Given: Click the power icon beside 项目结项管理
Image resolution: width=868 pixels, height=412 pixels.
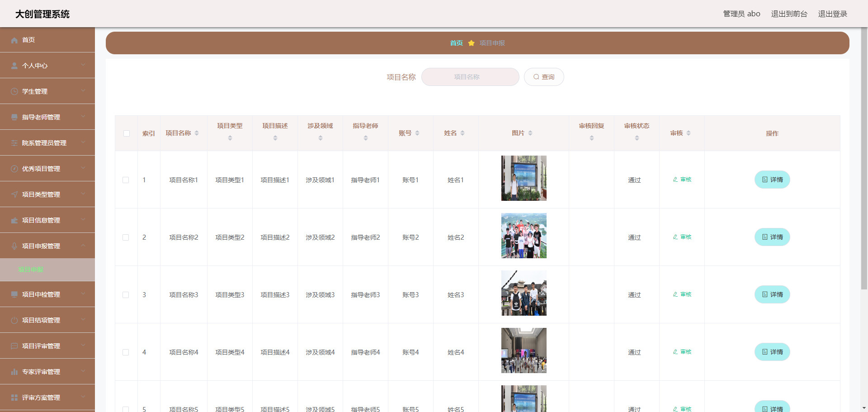Looking at the screenshot, I should coord(14,321).
